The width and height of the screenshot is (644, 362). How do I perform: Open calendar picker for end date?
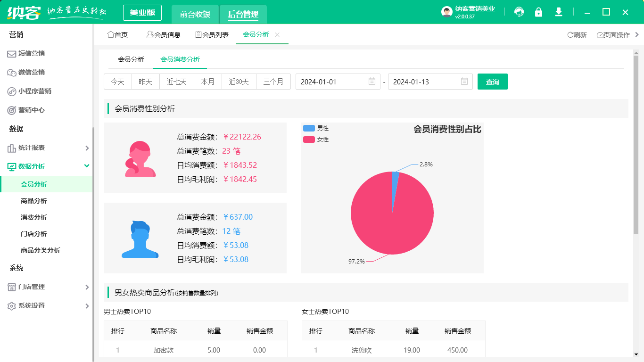tap(464, 82)
